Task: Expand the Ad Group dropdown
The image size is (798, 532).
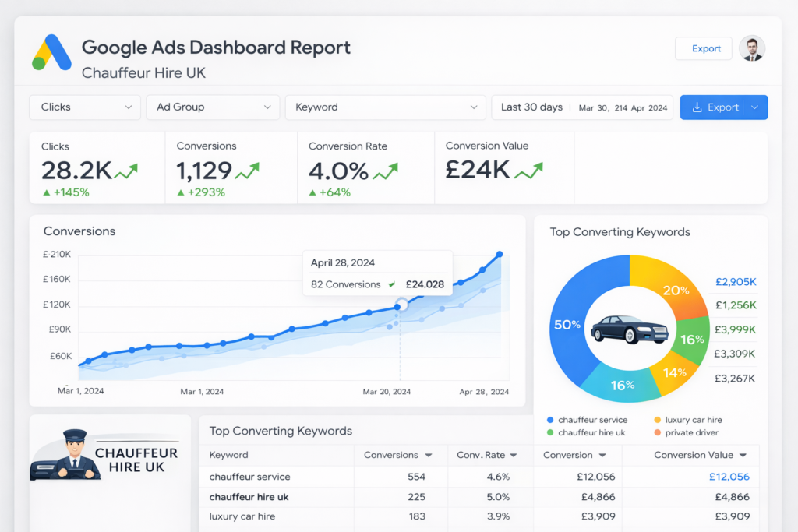Action: click(x=213, y=107)
